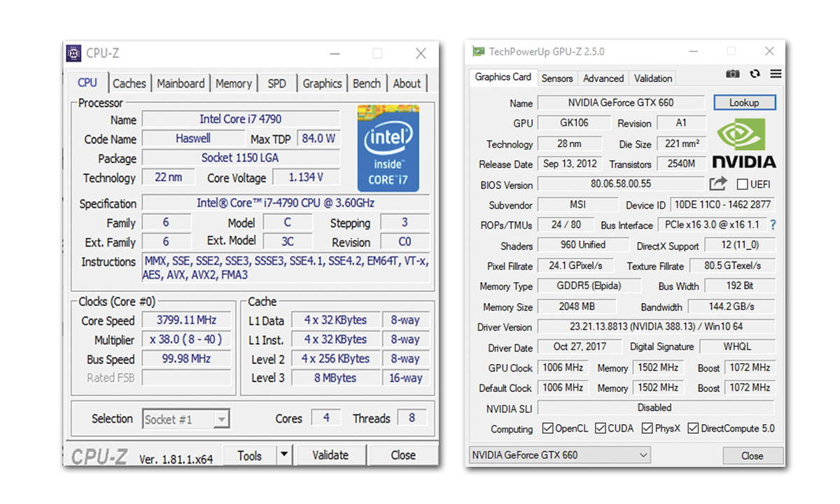The image size is (840, 504).
Task: Click the Memory Size value 2048 MB
Action: click(576, 306)
